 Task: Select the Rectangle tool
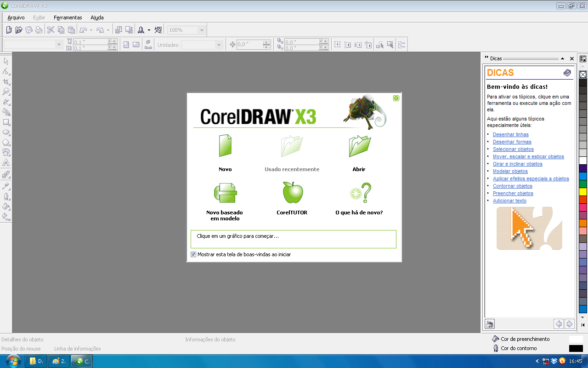[x=6, y=122]
